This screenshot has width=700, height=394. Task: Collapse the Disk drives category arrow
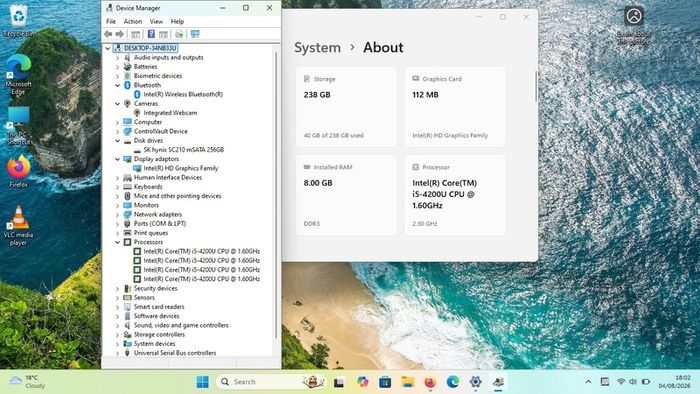[x=117, y=141]
